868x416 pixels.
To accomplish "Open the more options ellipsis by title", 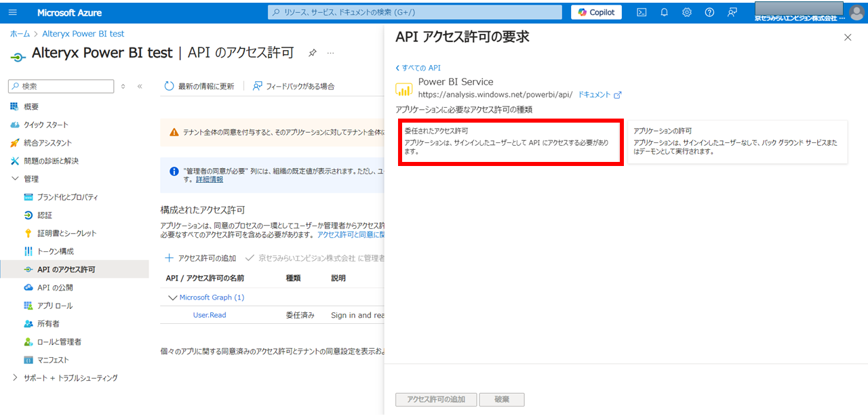I will [x=330, y=53].
